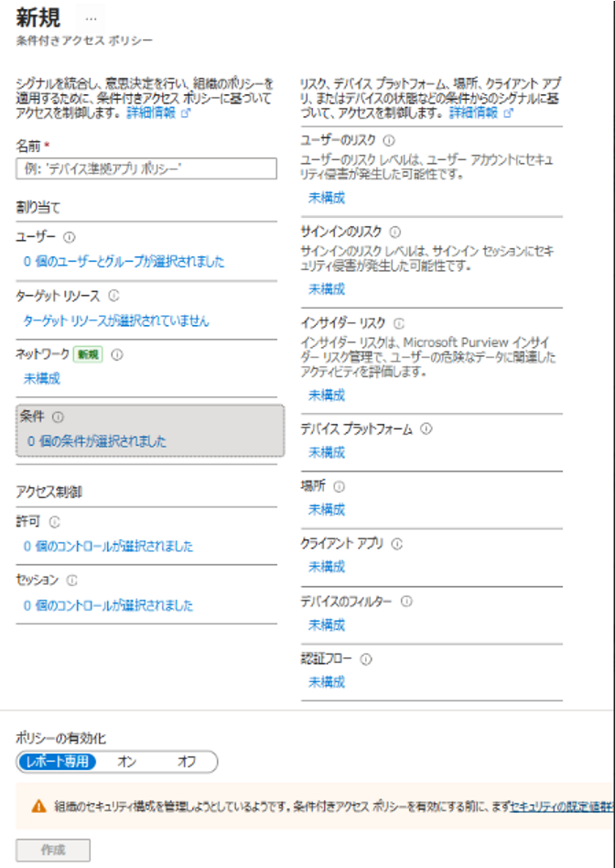The height and width of the screenshot is (868, 615).
Task: Open the more options ellipsis next to 新規
Action: pos(91,18)
